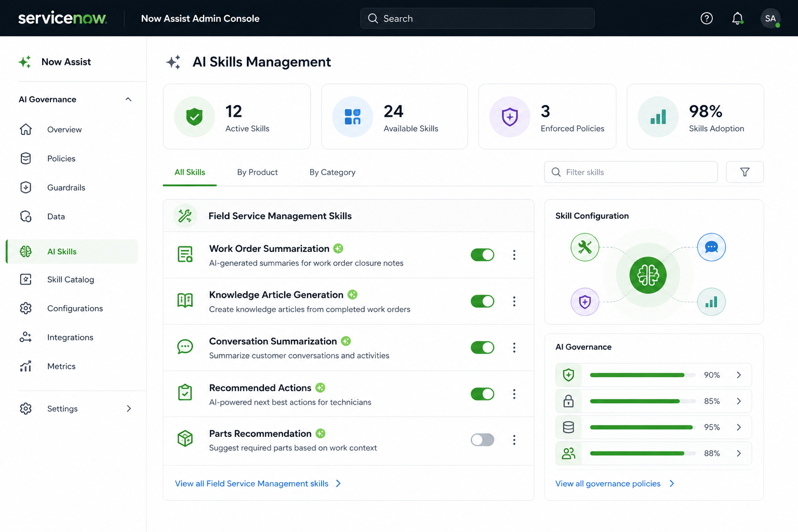This screenshot has height=532, width=798.
Task: Click the Parts Recommendation box icon
Action: tap(185, 439)
